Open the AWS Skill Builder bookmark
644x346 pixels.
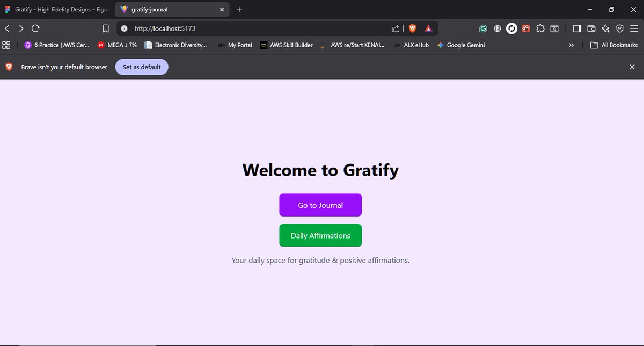click(x=287, y=45)
